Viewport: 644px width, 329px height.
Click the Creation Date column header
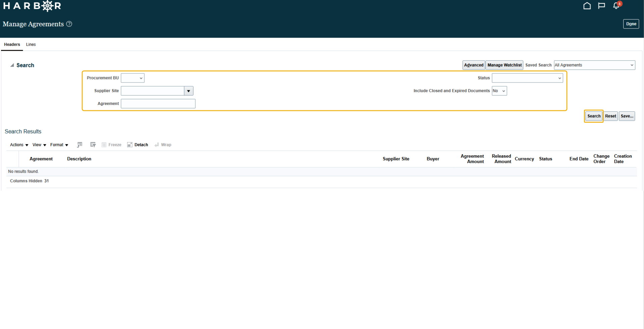point(623,159)
